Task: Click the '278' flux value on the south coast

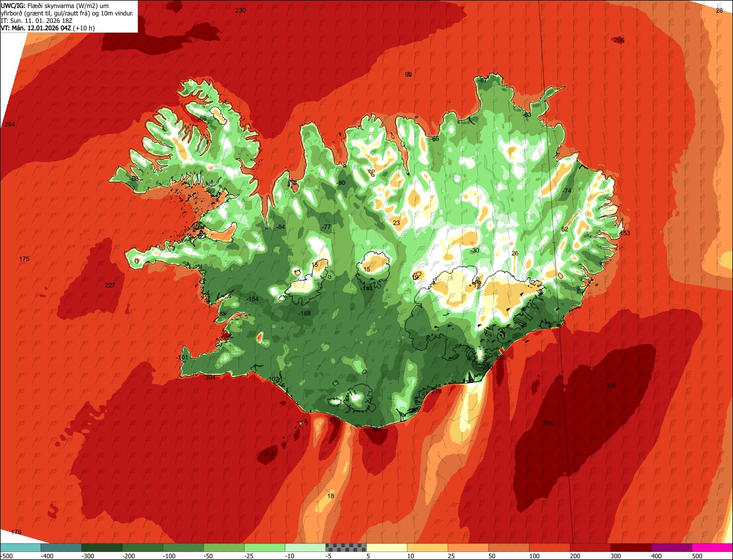Action: 436,392
